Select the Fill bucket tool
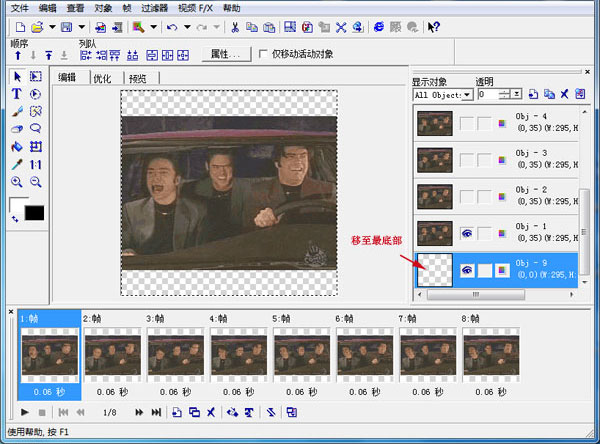This screenshot has width=600, height=444. 17,147
